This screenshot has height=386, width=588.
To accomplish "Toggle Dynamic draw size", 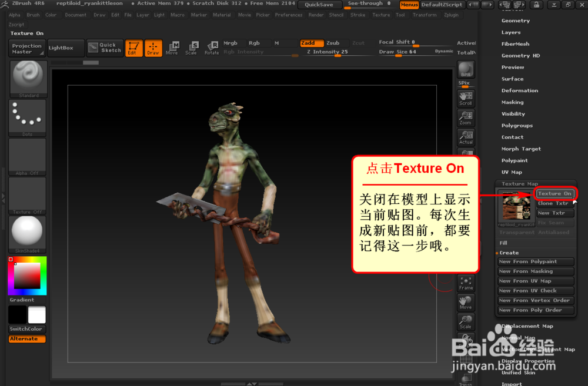I will click(x=444, y=51).
